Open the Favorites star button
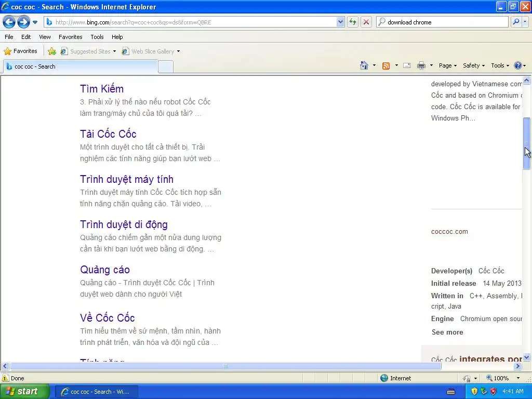Screen dimensions: 532x399 coord(20,51)
